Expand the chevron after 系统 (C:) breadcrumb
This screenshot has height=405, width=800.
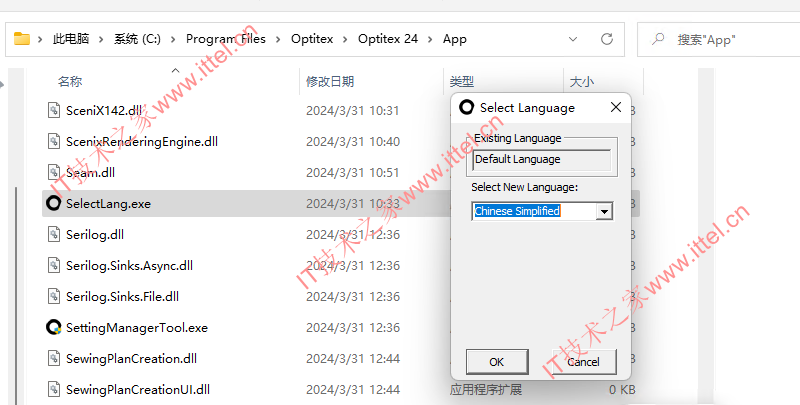coord(173,39)
